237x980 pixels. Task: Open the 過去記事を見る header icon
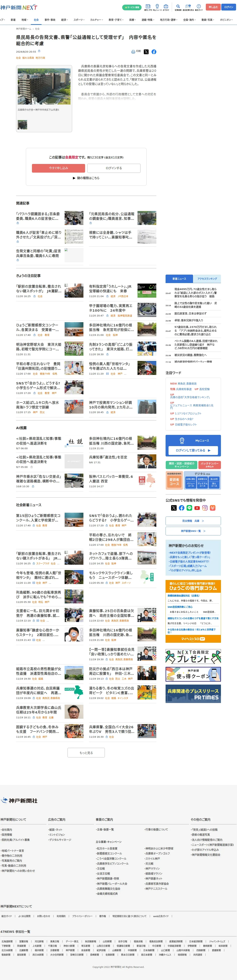point(188,7)
